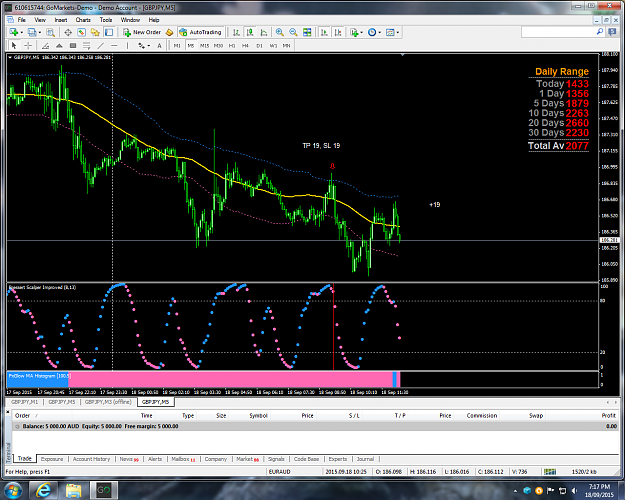The image size is (625, 500).
Task: Close the Terminal panel x button
Action: click(x=8, y=411)
